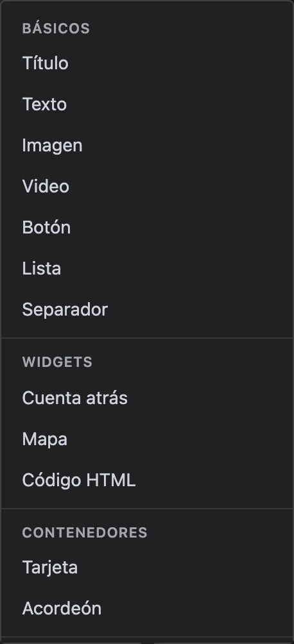Insert a Código HTML widget

[x=147, y=480]
